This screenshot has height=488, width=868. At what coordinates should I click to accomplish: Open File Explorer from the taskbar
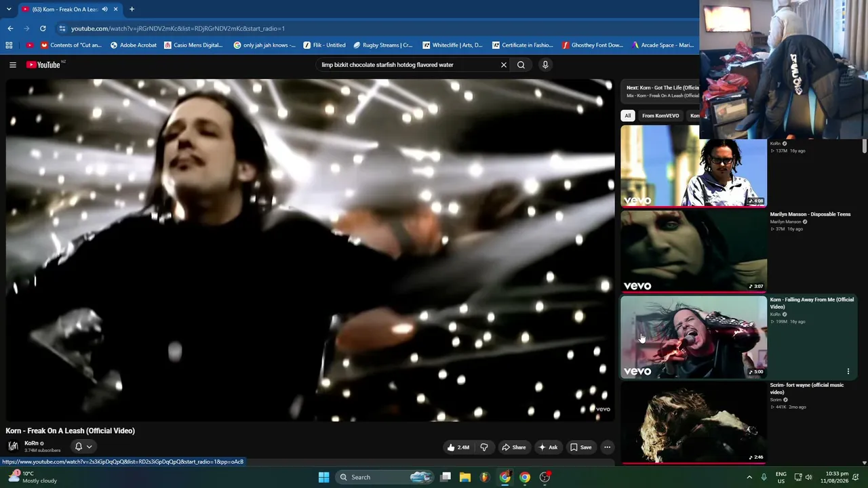click(x=465, y=477)
